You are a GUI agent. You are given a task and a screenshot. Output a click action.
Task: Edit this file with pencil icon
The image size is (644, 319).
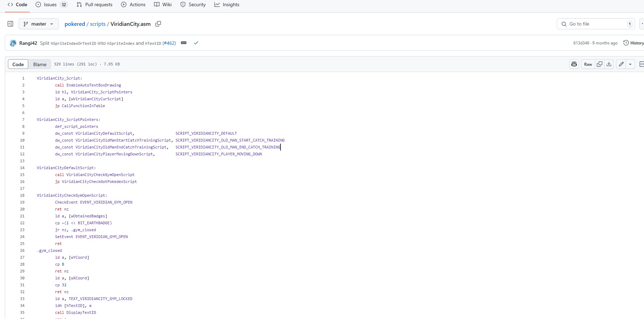coord(621,64)
